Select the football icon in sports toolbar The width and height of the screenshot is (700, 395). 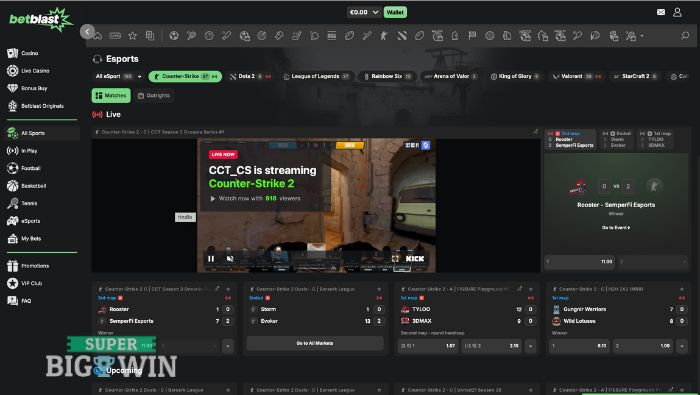click(174, 36)
